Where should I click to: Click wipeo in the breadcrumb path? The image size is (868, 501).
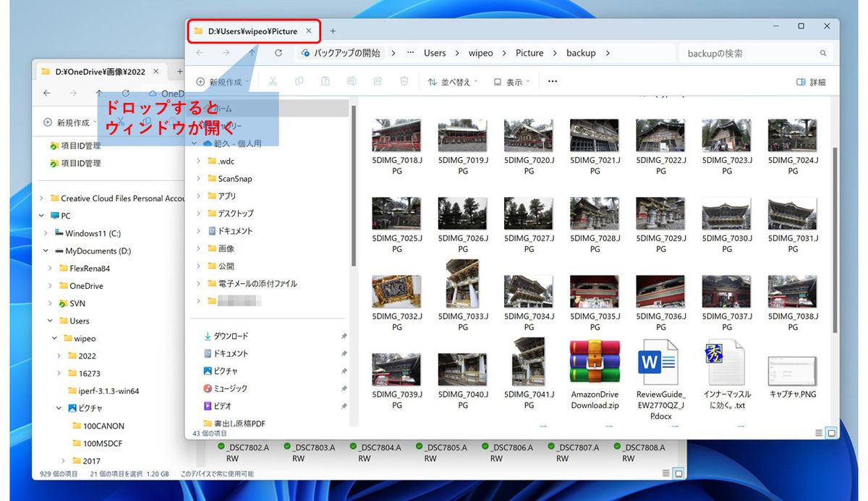coord(481,53)
